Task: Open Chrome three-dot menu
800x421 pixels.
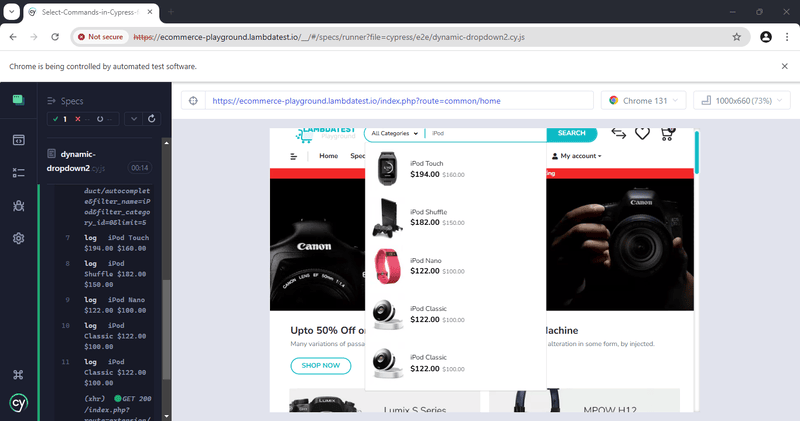Action: pos(787,37)
